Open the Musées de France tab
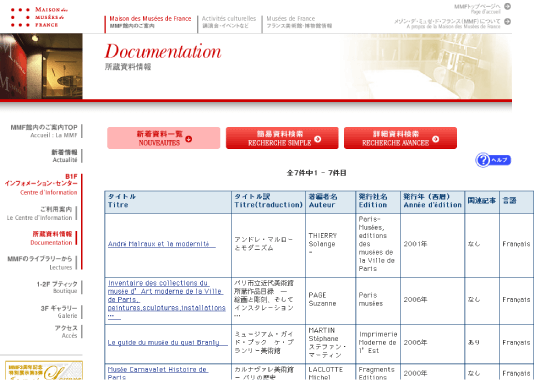Image resolution: width=540 pixels, height=380 pixels. (299, 22)
